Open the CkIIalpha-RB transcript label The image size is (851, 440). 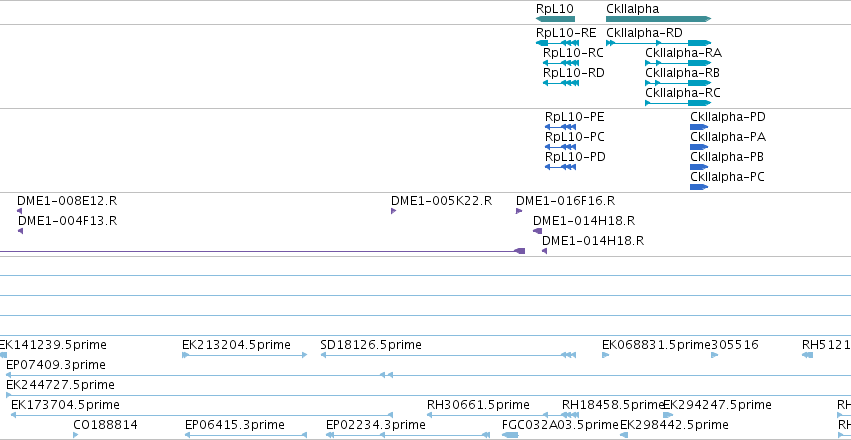[683, 73]
